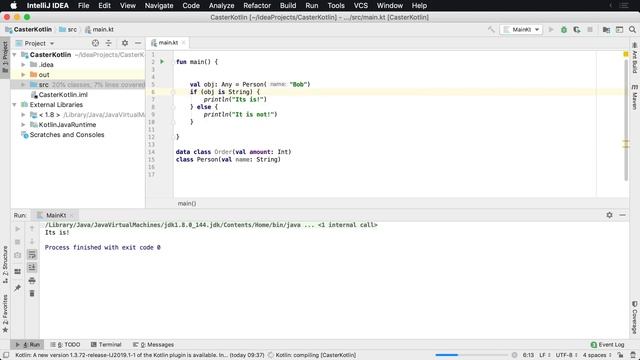Open the Messages tool window
640x360 pixels.
153,344
